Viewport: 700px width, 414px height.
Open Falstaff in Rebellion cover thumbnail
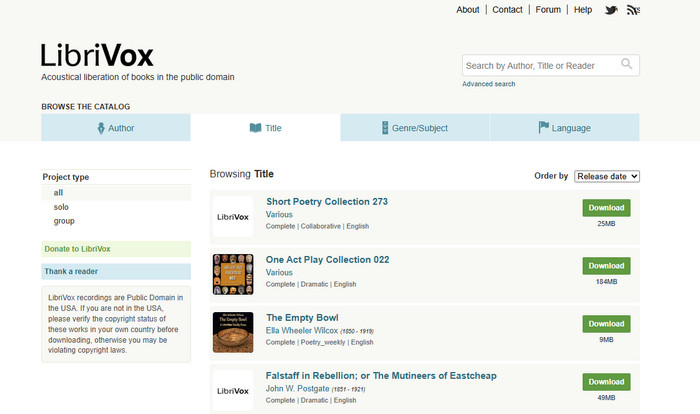click(x=233, y=390)
